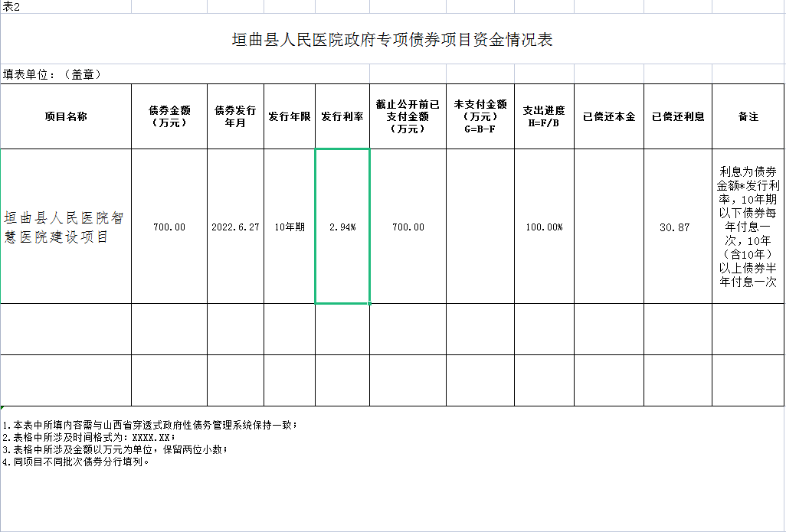Screen dimensions: 786x532
Task: Select the 未支付金额 G=B-F header cell
Action: tap(480, 116)
